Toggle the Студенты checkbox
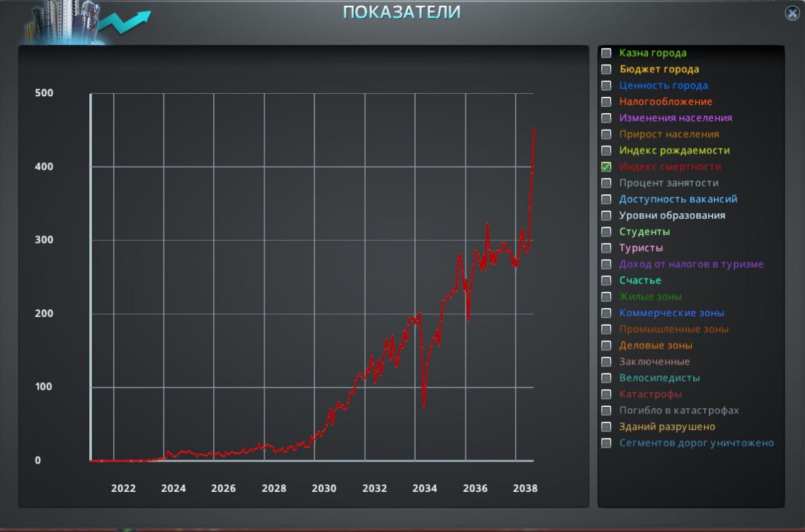The width and height of the screenshot is (805, 532). [x=606, y=231]
